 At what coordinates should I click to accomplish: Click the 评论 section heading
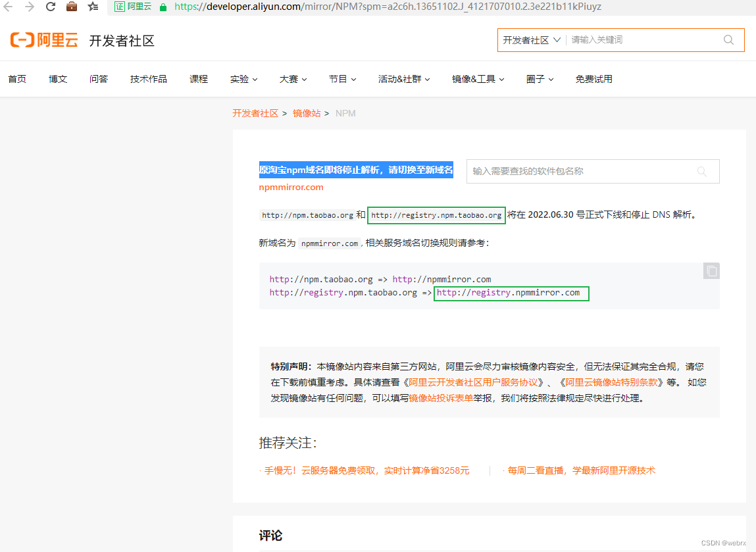tap(270, 536)
